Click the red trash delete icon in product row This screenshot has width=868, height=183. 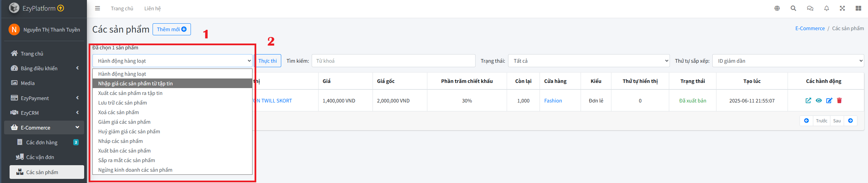click(839, 100)
